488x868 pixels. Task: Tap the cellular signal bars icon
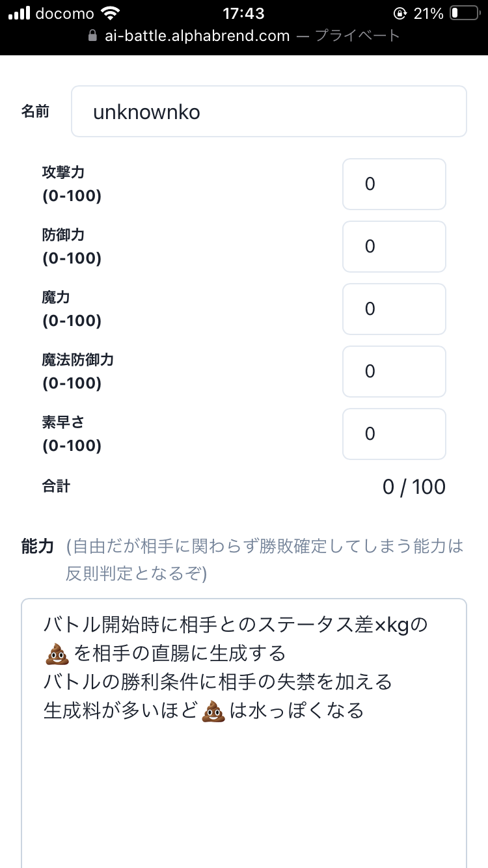pyautogui.click(x=20, y=13)
